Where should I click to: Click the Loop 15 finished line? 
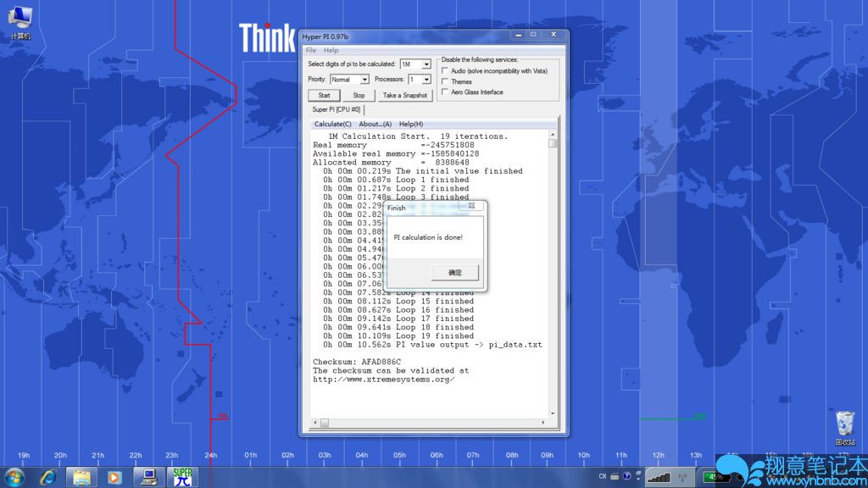(398, 302)
